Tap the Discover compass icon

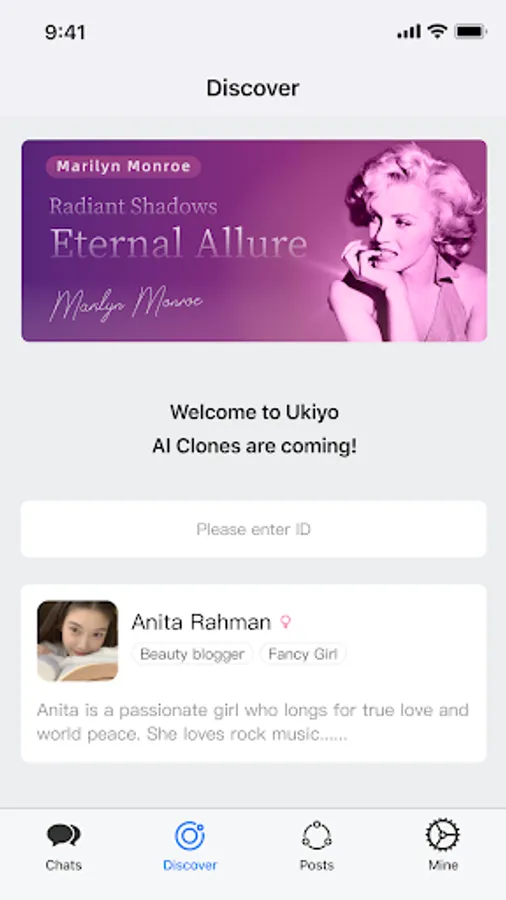point(190,835)
